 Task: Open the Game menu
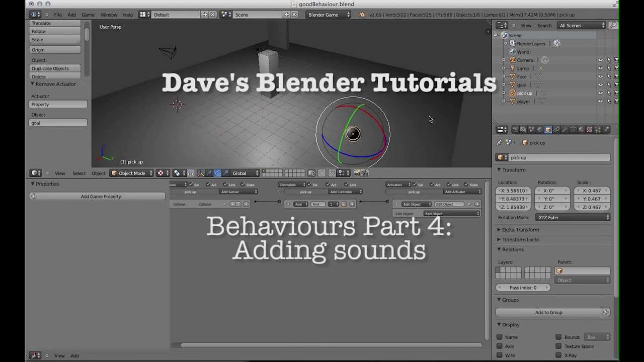pyautogui.click(x=88, y=15)
